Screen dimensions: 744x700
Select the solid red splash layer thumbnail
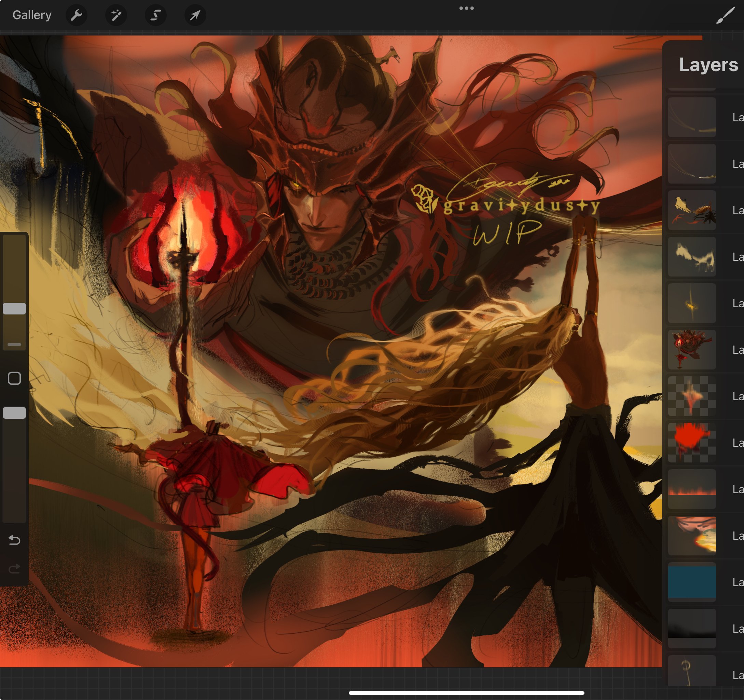(692, 442)
